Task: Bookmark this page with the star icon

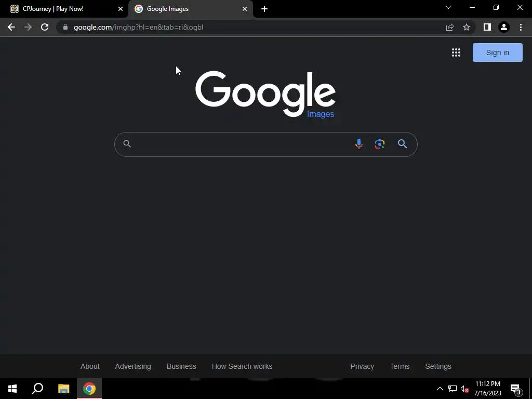Action: click(x=467, y=27)
